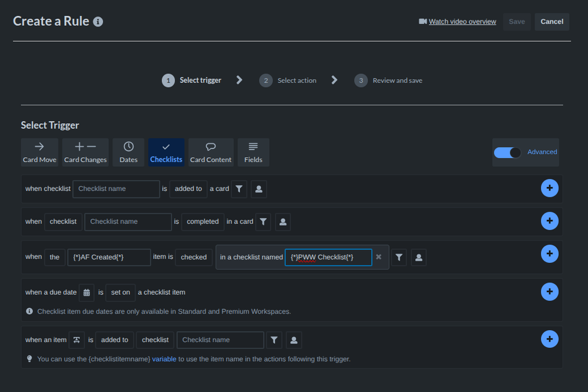Click Checklist name field in item added row
588x392 pixels.
point(220,340)
